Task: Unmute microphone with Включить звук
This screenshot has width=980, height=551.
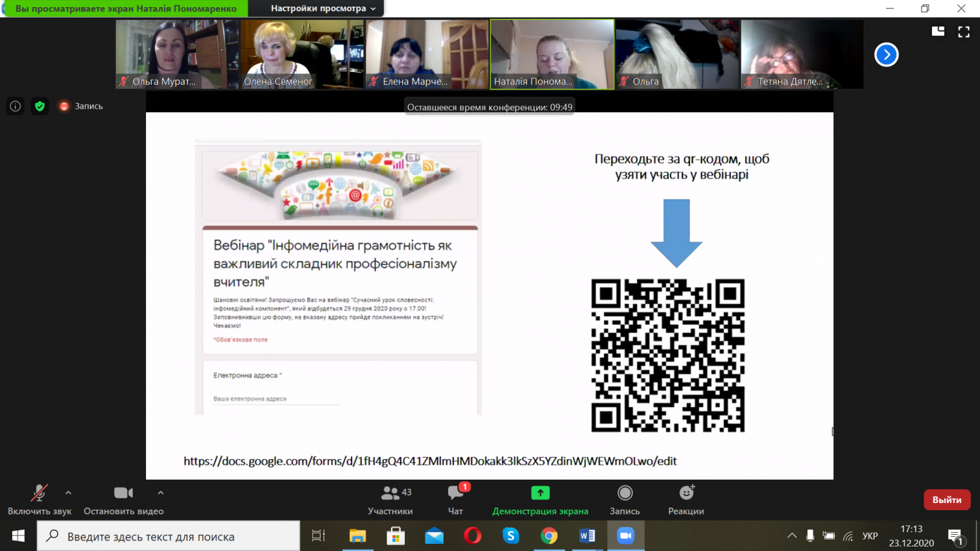Action: (x=40, y=500)
